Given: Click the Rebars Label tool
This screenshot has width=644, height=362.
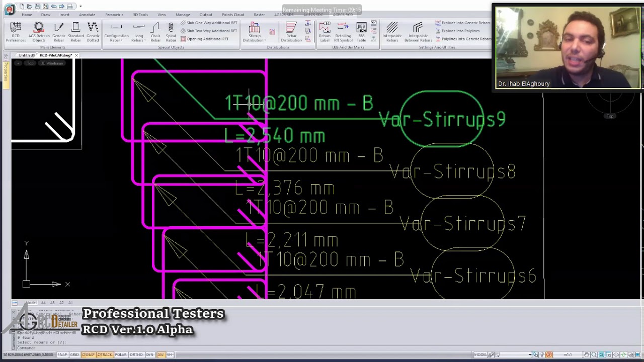Looking at the screenshot, I should [x=325, y=31].
